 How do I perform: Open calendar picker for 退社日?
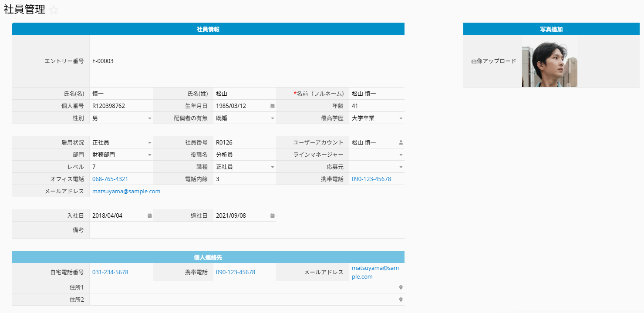272,215
